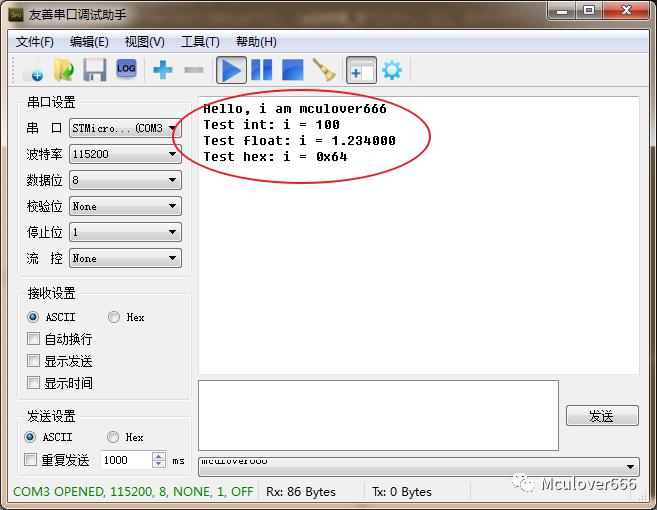The width and height of the screenshot is (657, 510).
Task: Click the grey minus icon
Action: [x=194, y=70]
